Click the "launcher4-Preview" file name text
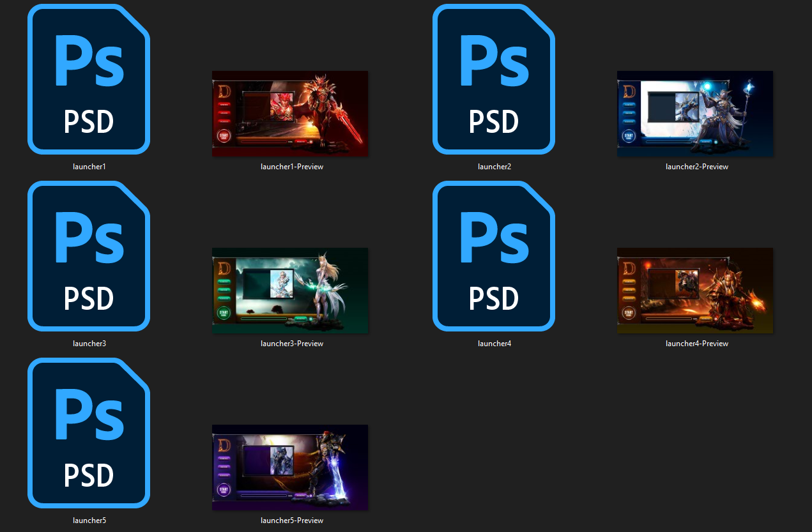This screenshot has height=532, width=812. point(697,344)
